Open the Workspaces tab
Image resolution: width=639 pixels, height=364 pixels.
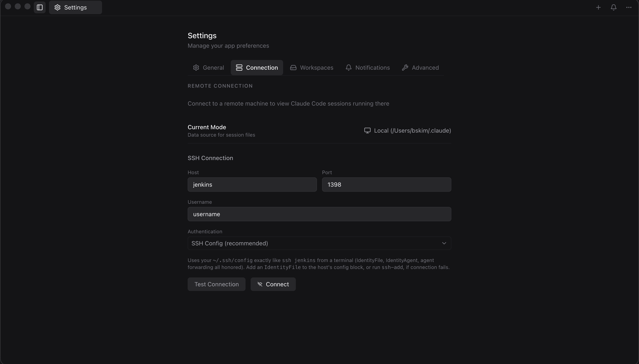(x=311, y=68)
